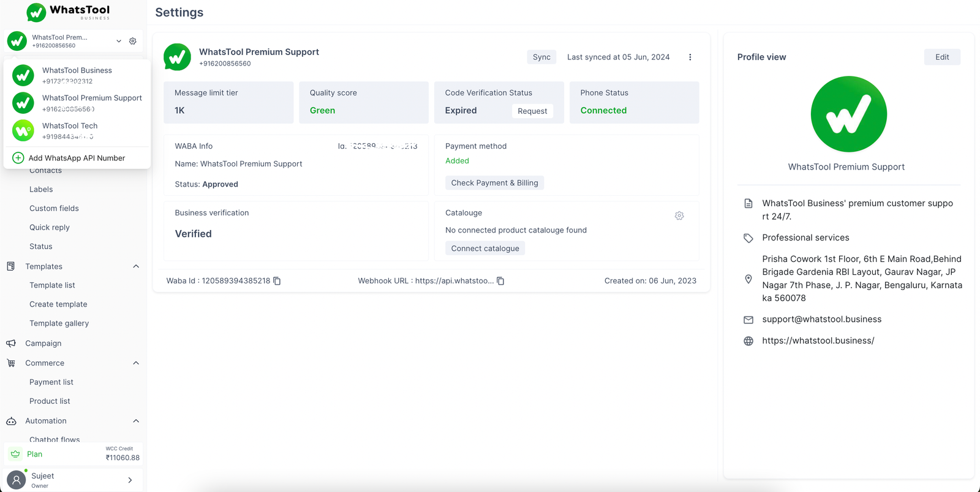Open Custom fields page
Screen dimensions: 980x492
click(54, 209)
